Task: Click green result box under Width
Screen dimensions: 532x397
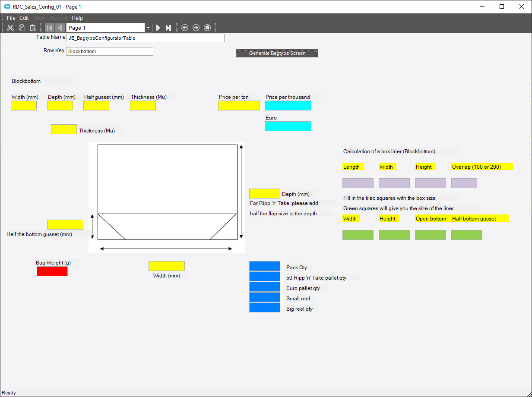Action: click(358, 235)
